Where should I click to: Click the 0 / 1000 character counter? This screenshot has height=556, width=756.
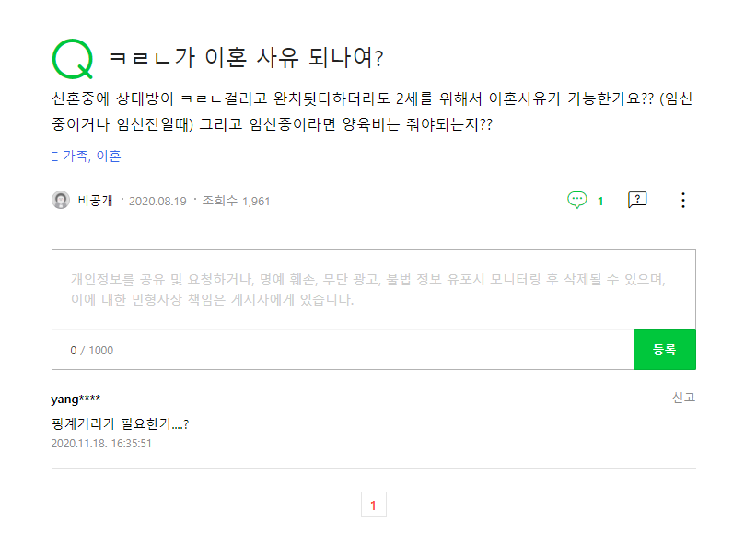point(92,350)
